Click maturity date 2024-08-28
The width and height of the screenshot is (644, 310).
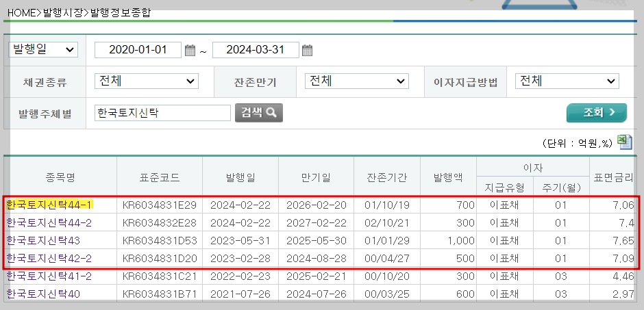pos(317,259)
